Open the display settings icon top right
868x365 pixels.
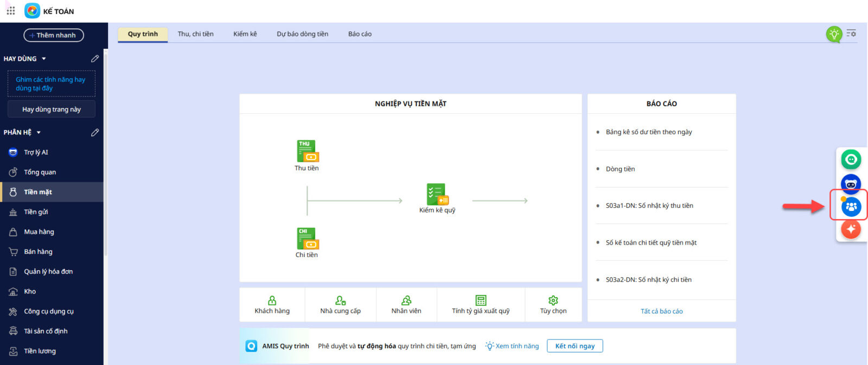[x=851, y=34]
